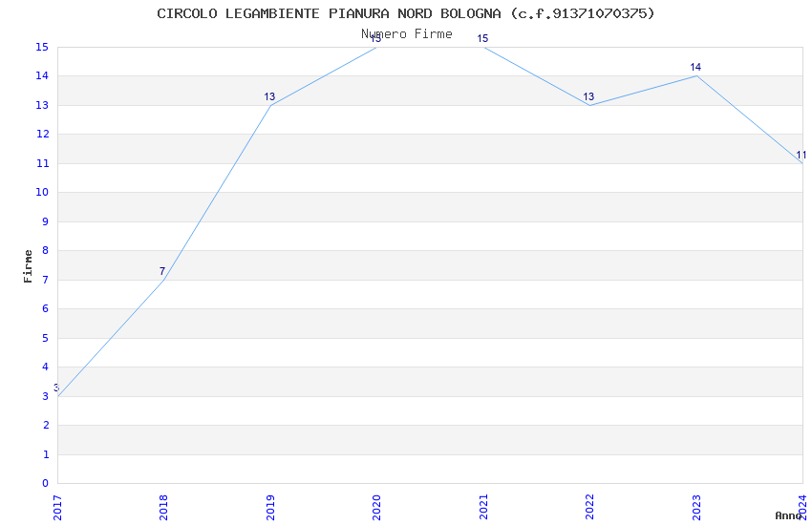
Task: Click the data label 11 for 2024
Action: (x=801, y=156)
